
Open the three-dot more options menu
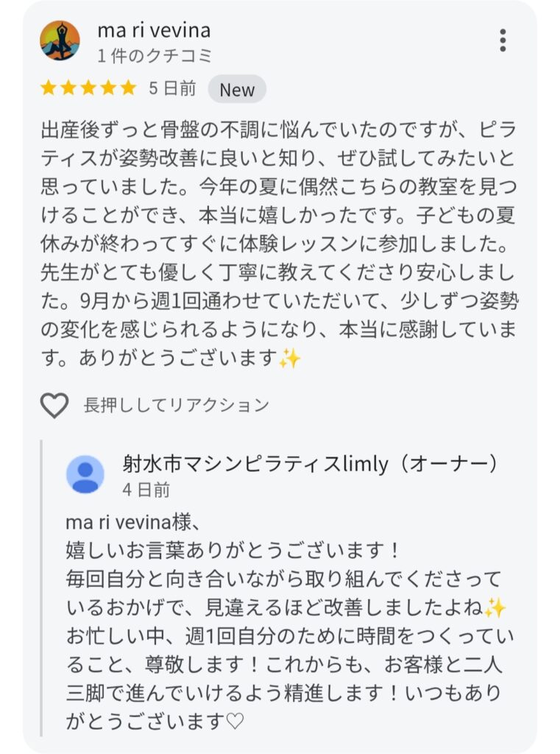(x=502, y=40)
